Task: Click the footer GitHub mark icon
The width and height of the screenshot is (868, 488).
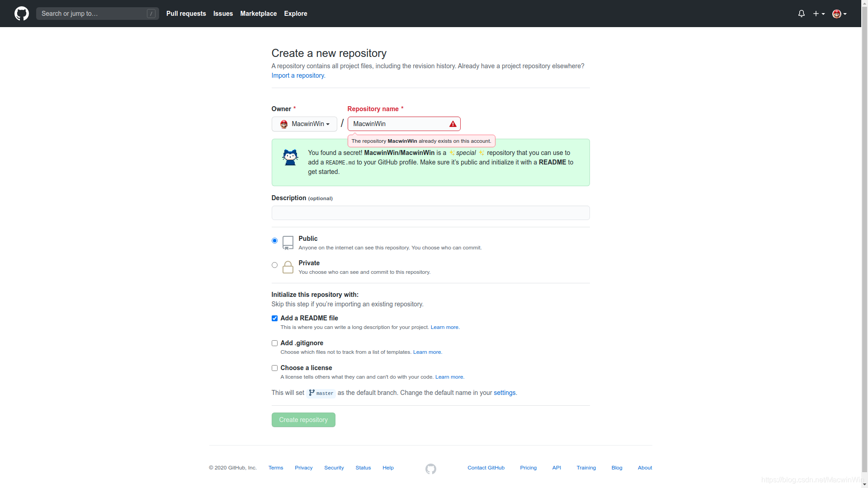Action: [x=431, y=469]
